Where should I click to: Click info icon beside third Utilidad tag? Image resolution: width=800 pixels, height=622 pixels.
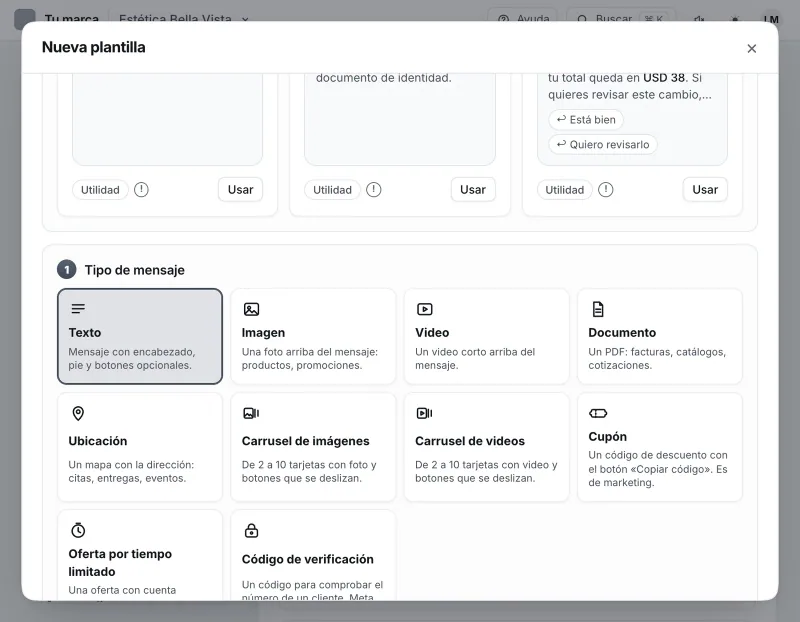tap(606, 190)
